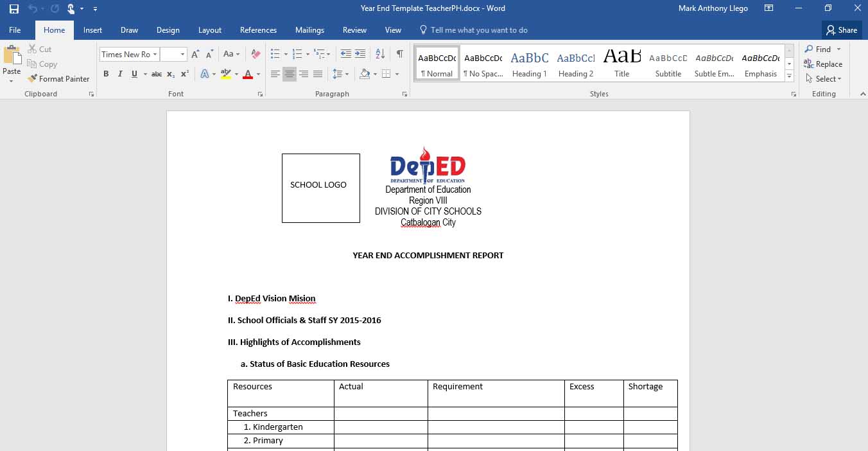Image resolution: width=868 pixels, height=451 pixels.
Task: Click the Numbering list icon
Action: pyautogui.click(x=297, y=54)
